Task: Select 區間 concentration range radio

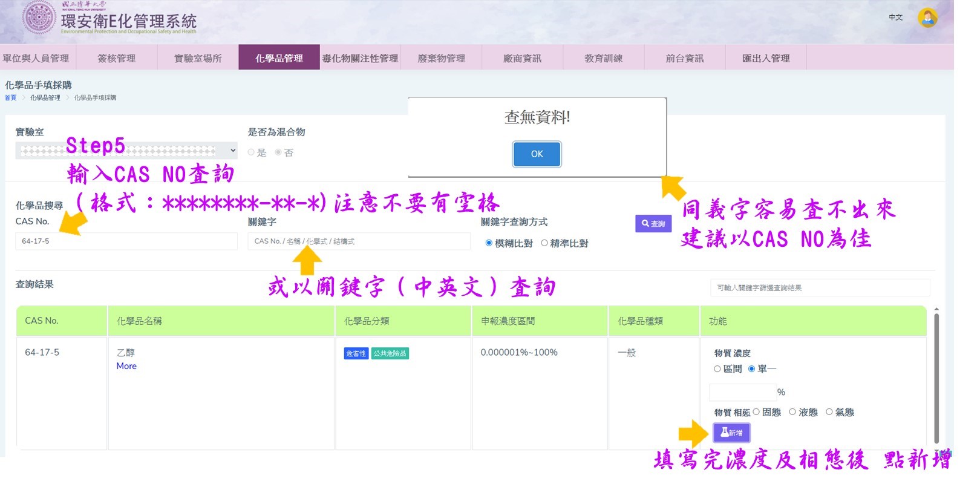Action: pos(717,369)
